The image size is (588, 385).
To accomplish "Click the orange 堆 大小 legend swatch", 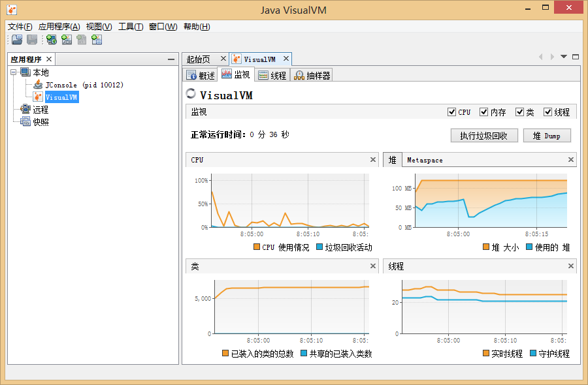I will coord(486,247).
